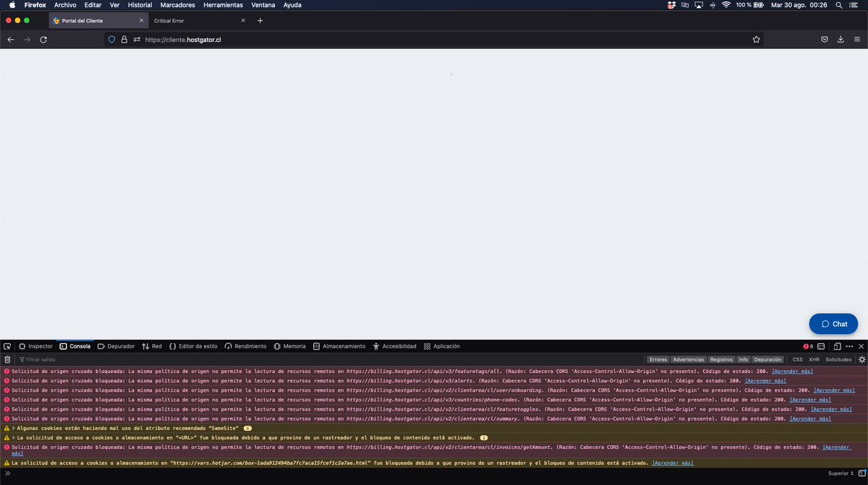Open the Chat button

pyautogui.click(x=833, y=324)
